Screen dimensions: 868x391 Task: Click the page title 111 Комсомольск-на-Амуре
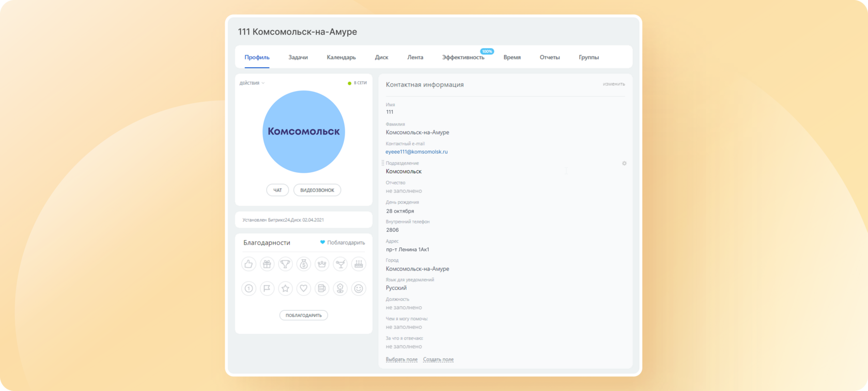pos(297,32)
